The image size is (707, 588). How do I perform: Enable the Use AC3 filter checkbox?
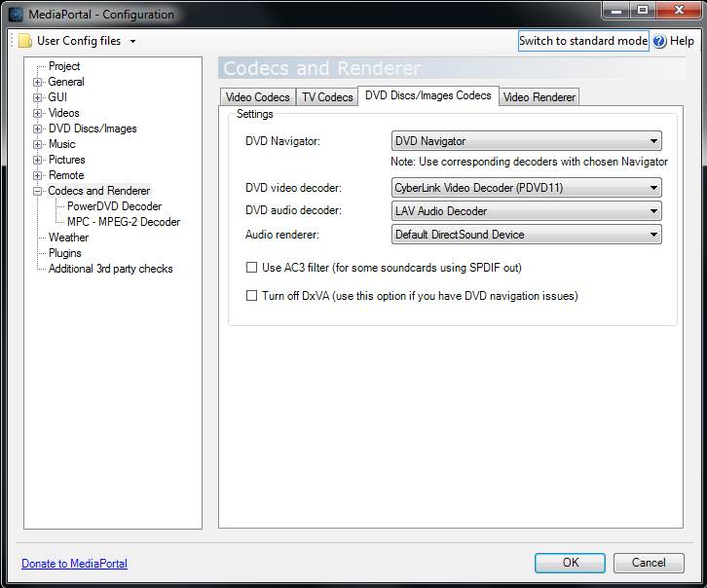click(x=251, y=268)
